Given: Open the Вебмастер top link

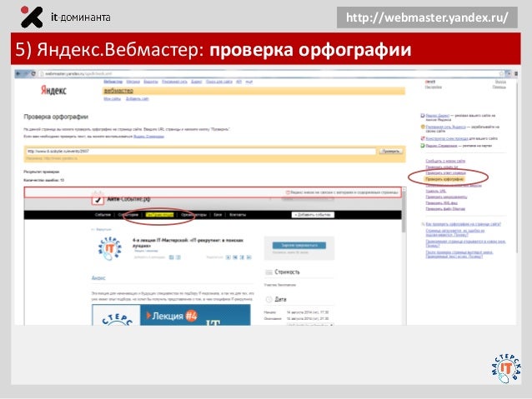Looking at the screenshot, I should tap(113, 82).
